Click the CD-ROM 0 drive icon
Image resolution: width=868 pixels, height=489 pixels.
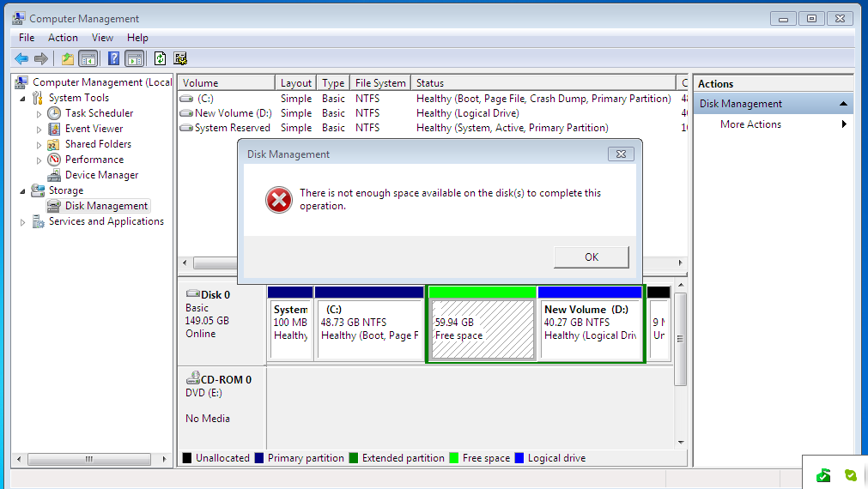point(192,378)
